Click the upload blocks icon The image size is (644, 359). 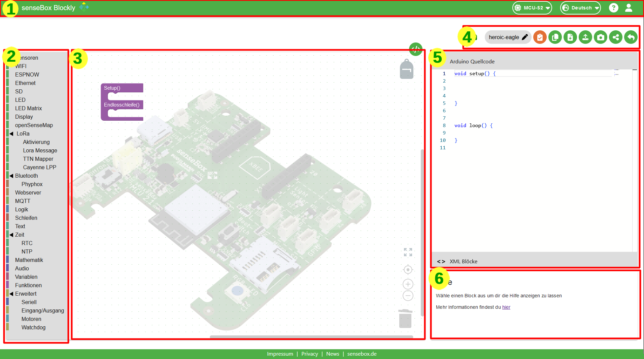(585, 37)
